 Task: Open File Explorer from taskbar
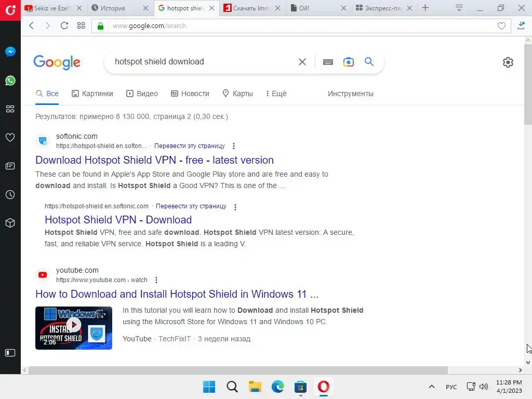tap(255, 387)
